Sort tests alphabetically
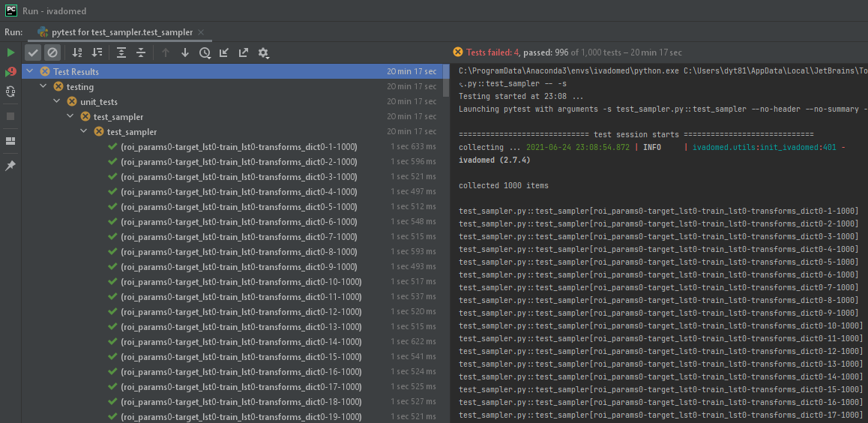 (77, 53)
